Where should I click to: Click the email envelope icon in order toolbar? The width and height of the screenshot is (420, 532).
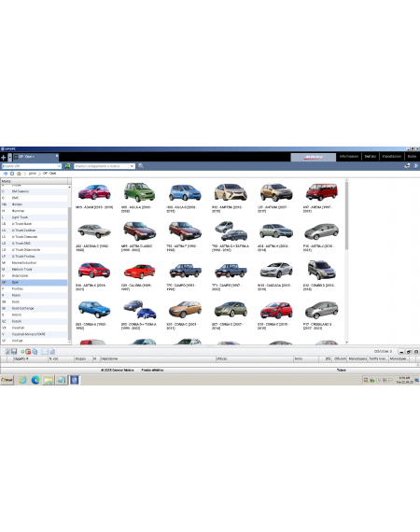(44, 352)
